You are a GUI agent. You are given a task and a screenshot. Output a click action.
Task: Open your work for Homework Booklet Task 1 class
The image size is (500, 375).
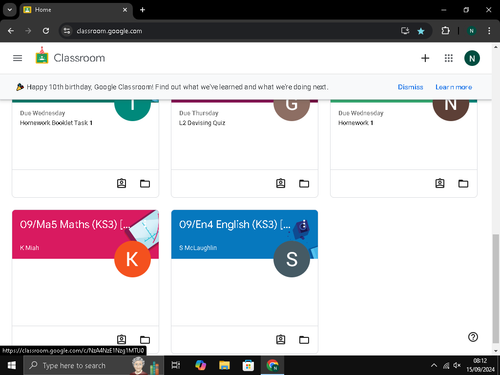click(121, 183)
